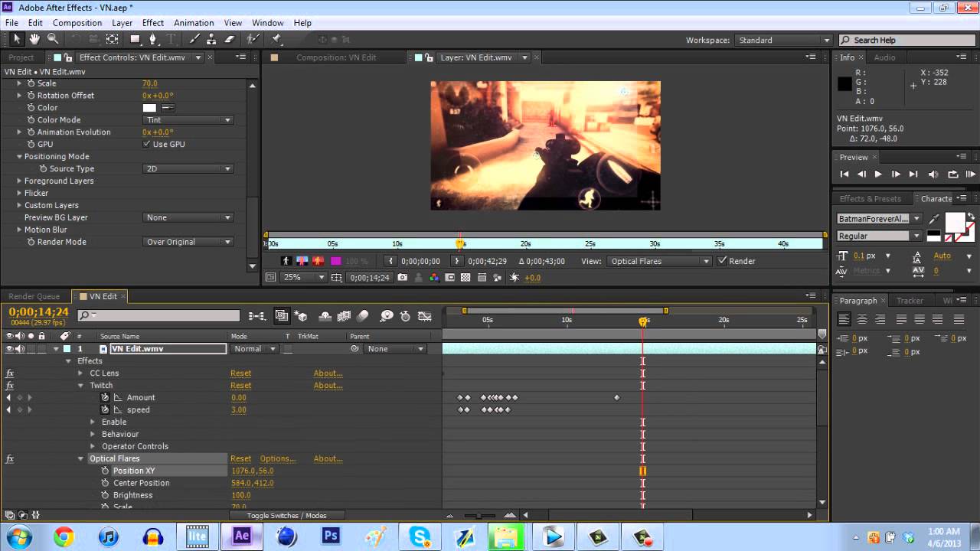Open Render Mode Over Original dropdown
This screenshot has width=980, height=551.
(188, 242)
